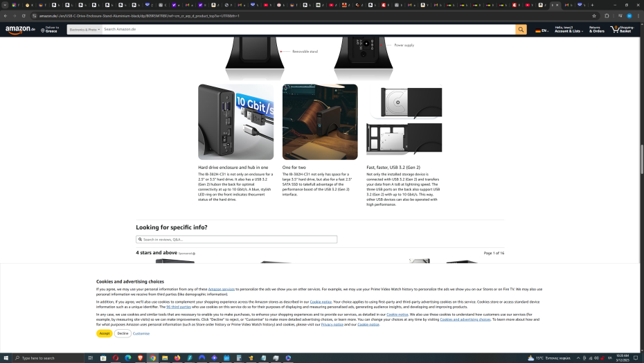Open Brave browser from taskbar

[x=140, y=358]
